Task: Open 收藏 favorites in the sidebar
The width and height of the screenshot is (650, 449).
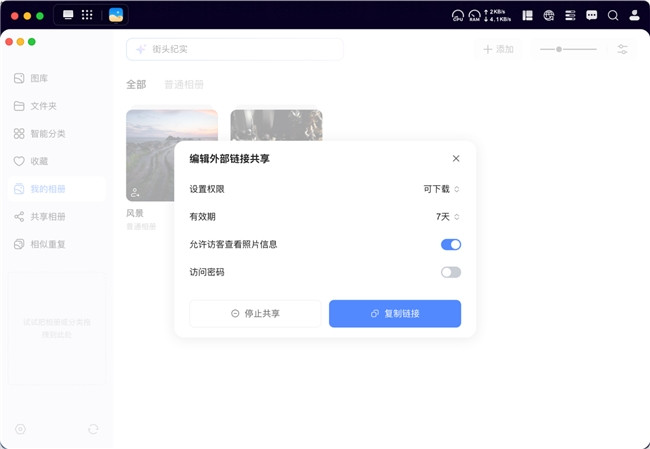Action: tap(57, 161)
